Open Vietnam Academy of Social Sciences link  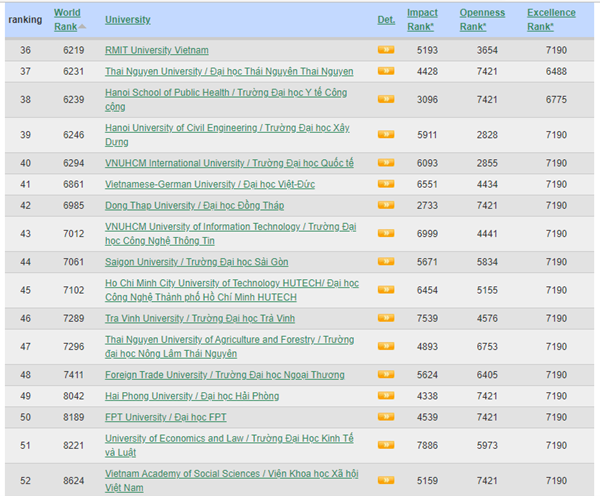pos(232,480)
